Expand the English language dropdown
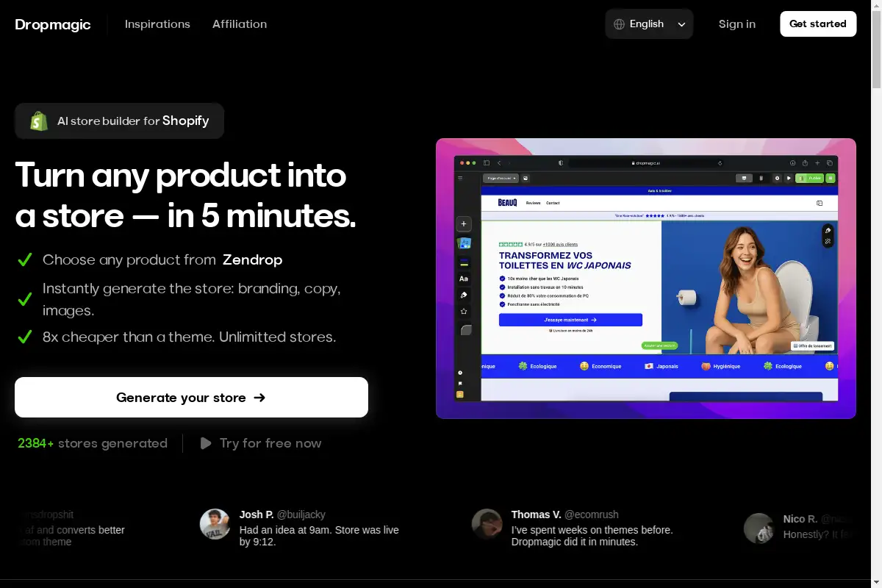 [x=649, y=24]
